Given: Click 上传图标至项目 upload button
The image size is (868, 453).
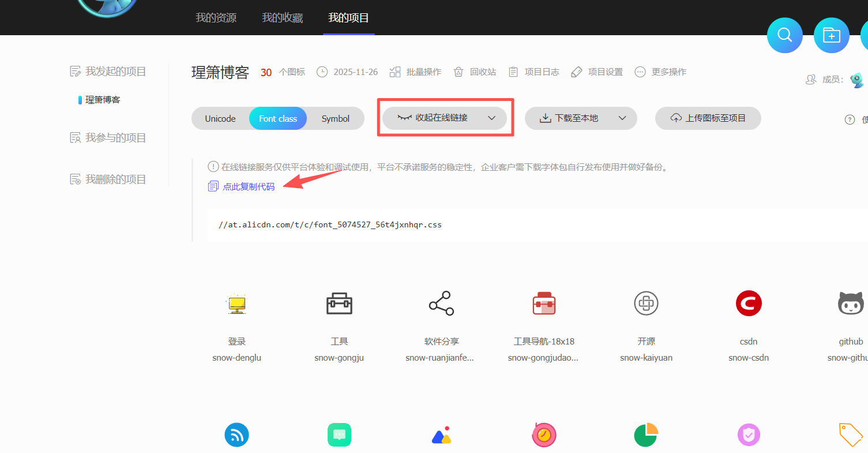Looking at the screenshot, I should pos(708,118).
